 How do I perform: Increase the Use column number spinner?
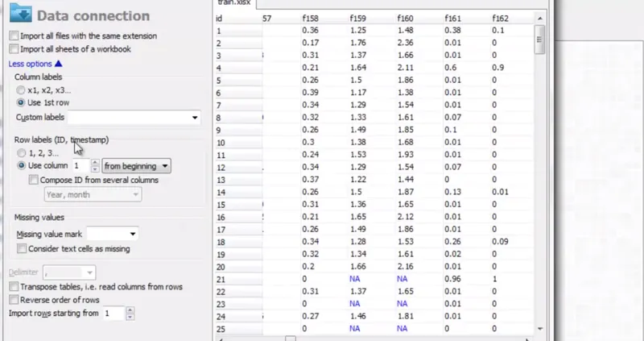(x=95, y=163)
